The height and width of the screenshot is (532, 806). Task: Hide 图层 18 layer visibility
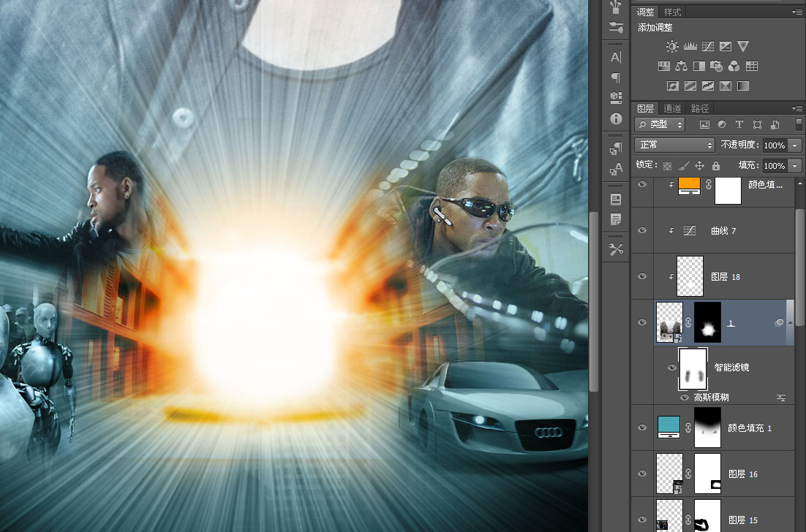(642, 276)
